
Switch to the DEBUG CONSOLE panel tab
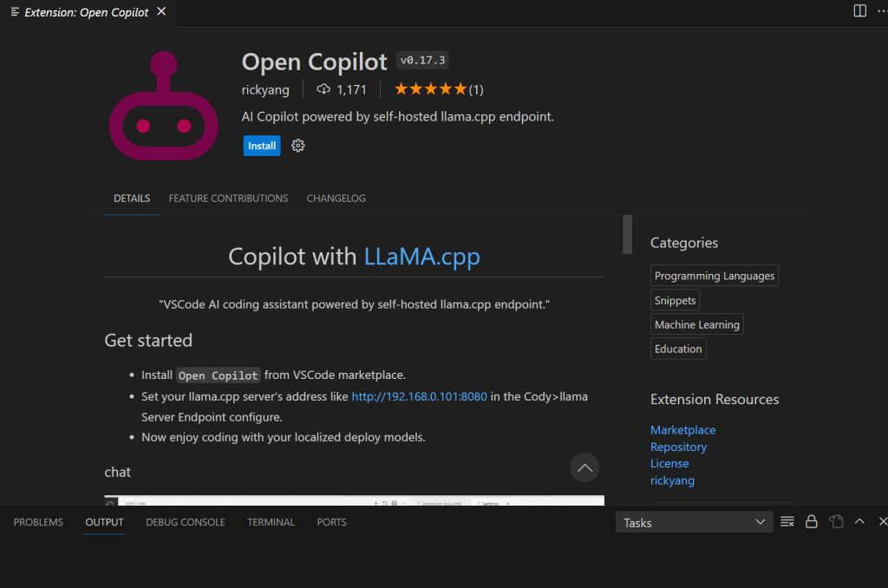186,522
